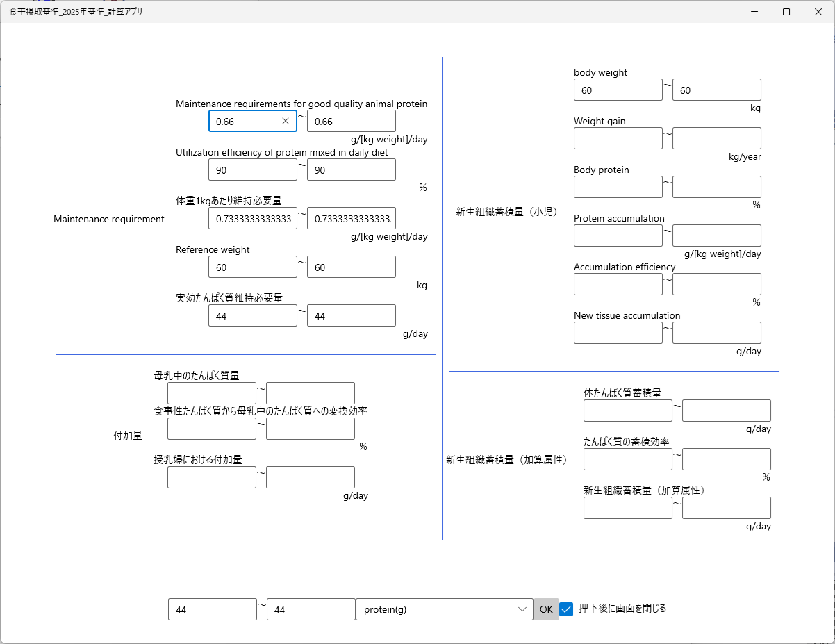Click the bottom lower-bound result field 44
Screen dimensions: 835x644
(x=213, y=609)
